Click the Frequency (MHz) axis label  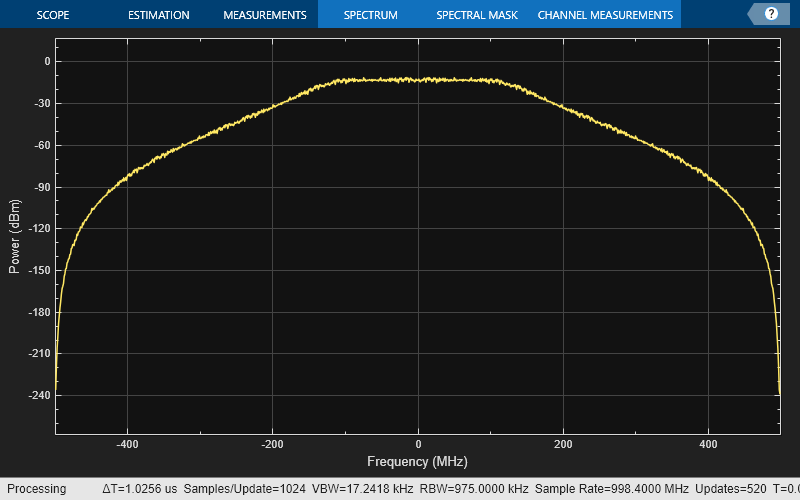click(x=417, y=462)
